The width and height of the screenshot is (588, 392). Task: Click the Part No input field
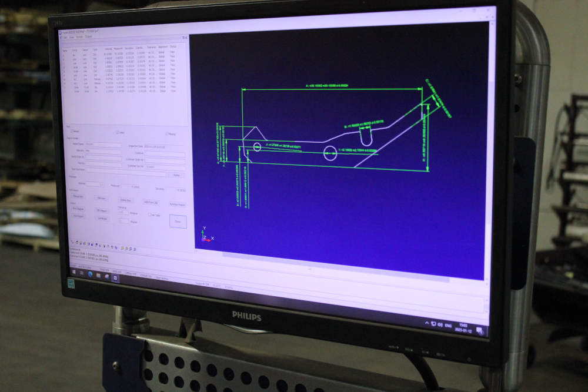pos(103,165)
